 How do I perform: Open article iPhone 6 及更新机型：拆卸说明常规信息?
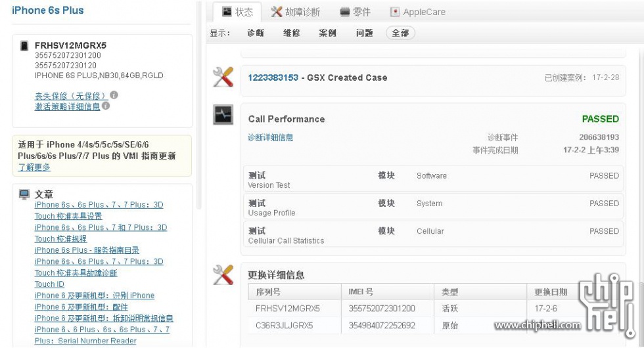pyautogui.click(x=104, y=318)
